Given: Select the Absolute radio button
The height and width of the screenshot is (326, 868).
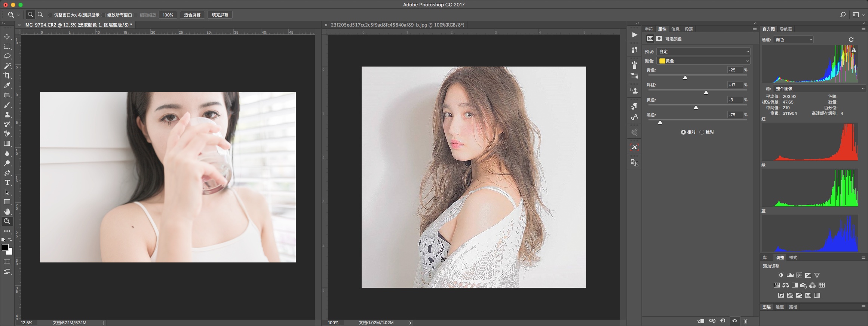Looking at the screenshot, I should coord(702,132).
